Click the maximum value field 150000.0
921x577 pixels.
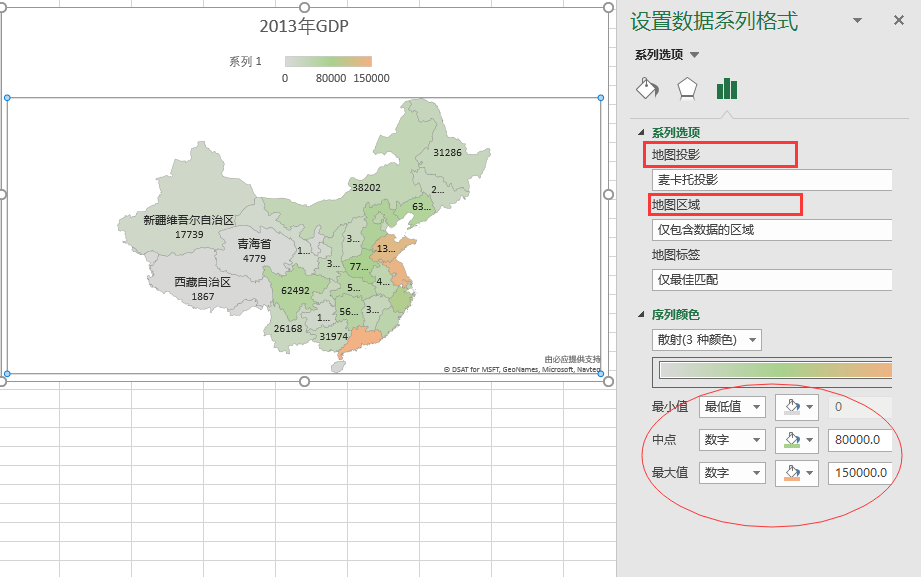click(x=860, y=472)
